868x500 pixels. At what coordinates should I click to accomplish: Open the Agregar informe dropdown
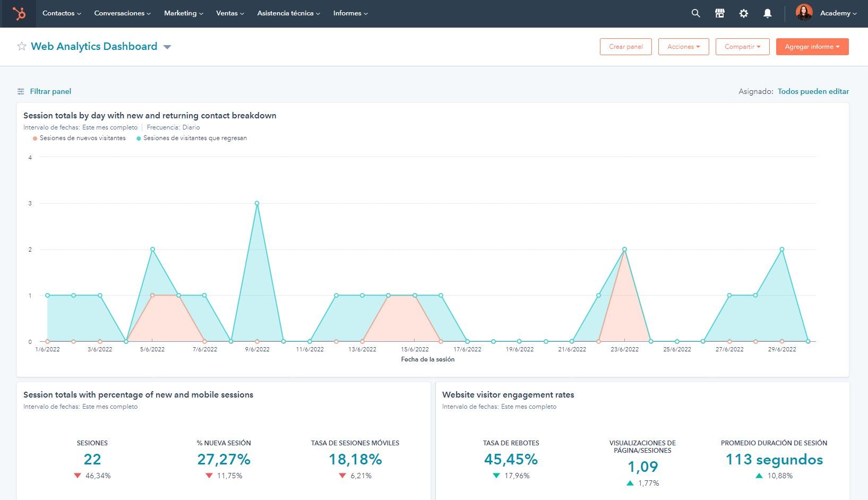pos(812,47)
